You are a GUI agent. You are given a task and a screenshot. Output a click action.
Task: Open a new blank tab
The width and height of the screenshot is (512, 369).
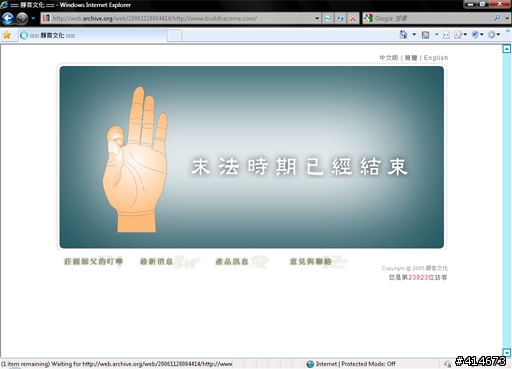[x=174, y=36]
